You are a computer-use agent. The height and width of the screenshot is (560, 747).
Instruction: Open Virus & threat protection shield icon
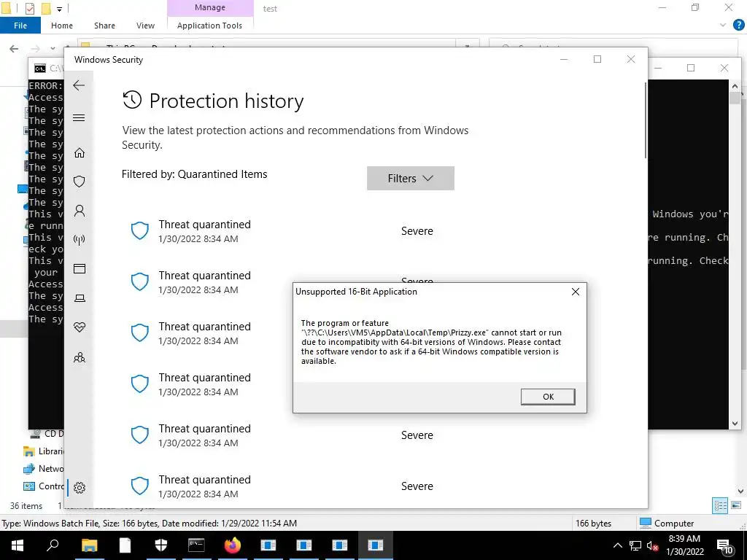click(x=79, y=182)
